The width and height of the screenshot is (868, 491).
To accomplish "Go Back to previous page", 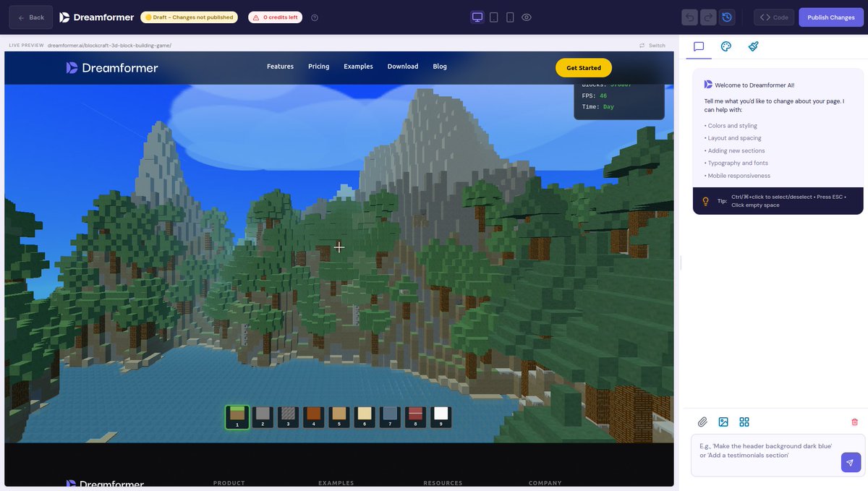I will click(31, 17).
